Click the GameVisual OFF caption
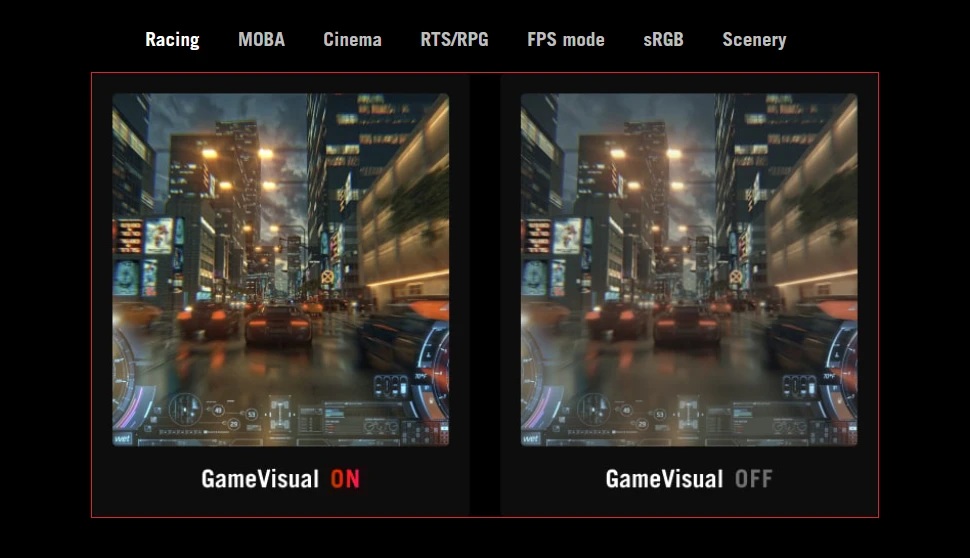This screenshot has height=558, width=970. [689, 479]
